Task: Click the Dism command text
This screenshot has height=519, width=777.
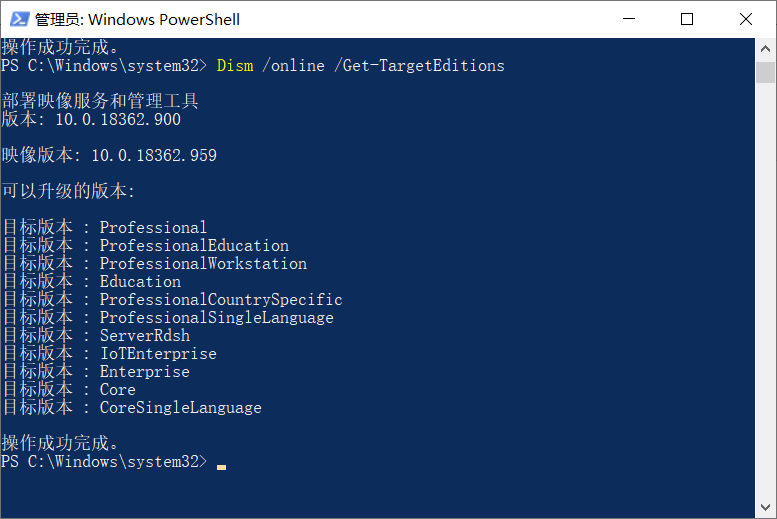Action: [x=235, y=65]
